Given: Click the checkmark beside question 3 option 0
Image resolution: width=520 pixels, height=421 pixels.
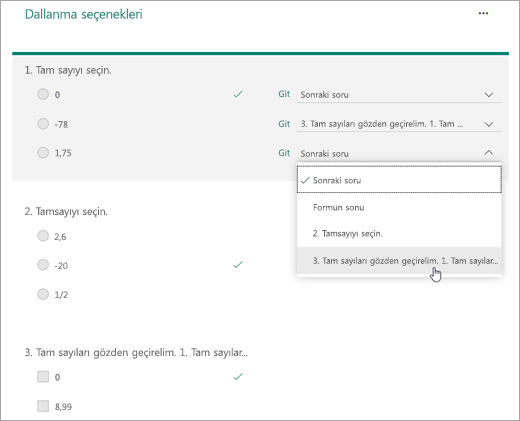Looking at the screenshot, I should tap(238, 377).
